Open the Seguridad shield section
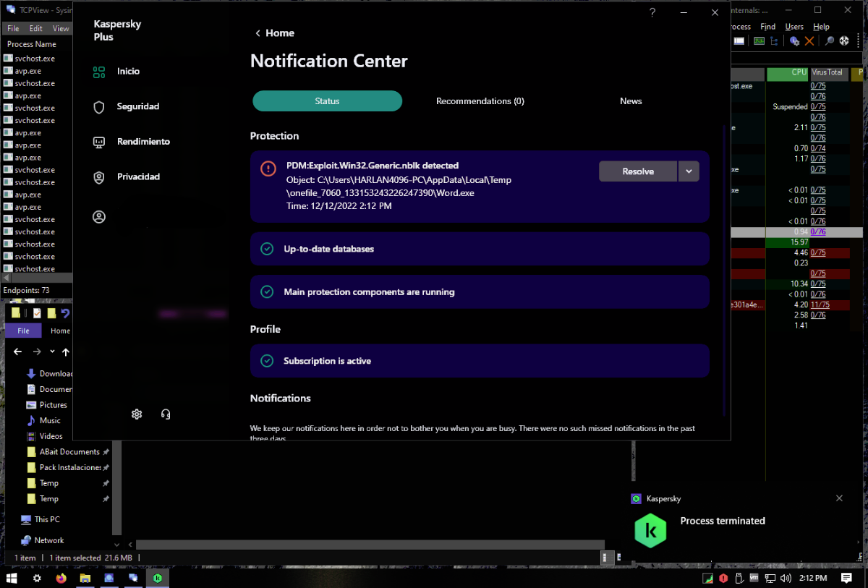Viewport: 868px width, 588px height. pyautogui.click(x=126, y=106)
